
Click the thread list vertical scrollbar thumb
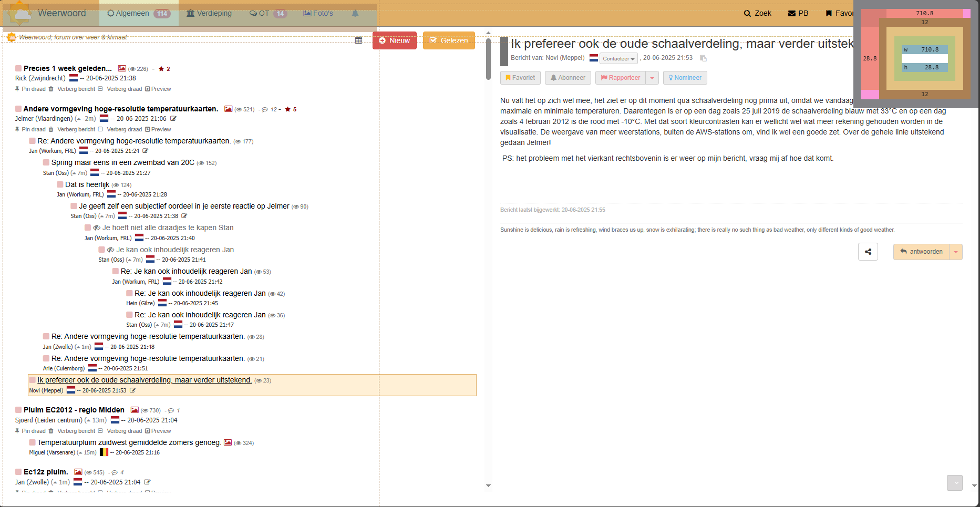[x=488, y=59]
